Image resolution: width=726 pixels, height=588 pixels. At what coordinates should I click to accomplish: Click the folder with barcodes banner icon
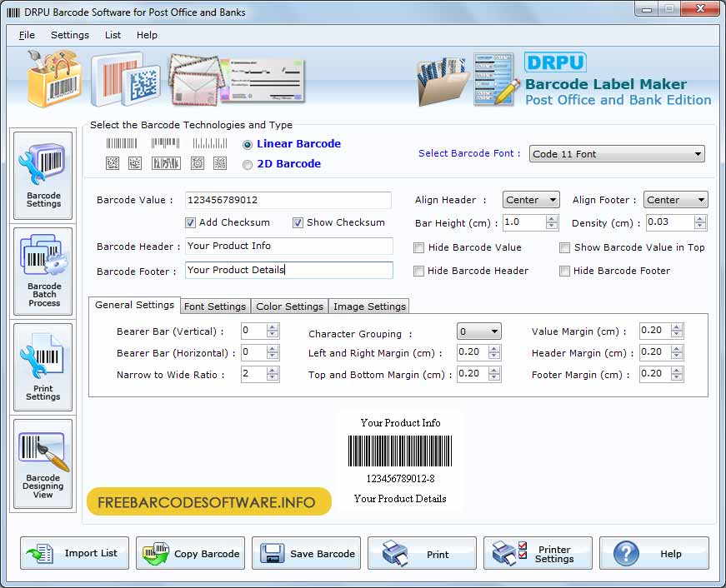442,82
